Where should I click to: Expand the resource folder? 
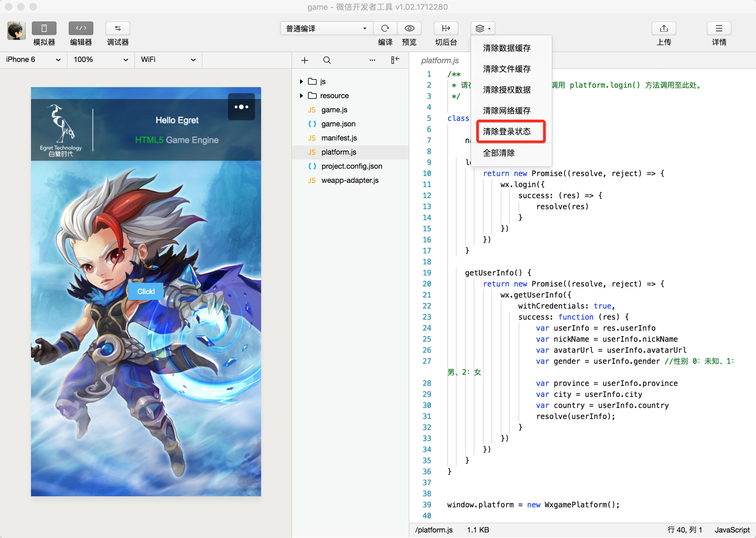(301, 96)
